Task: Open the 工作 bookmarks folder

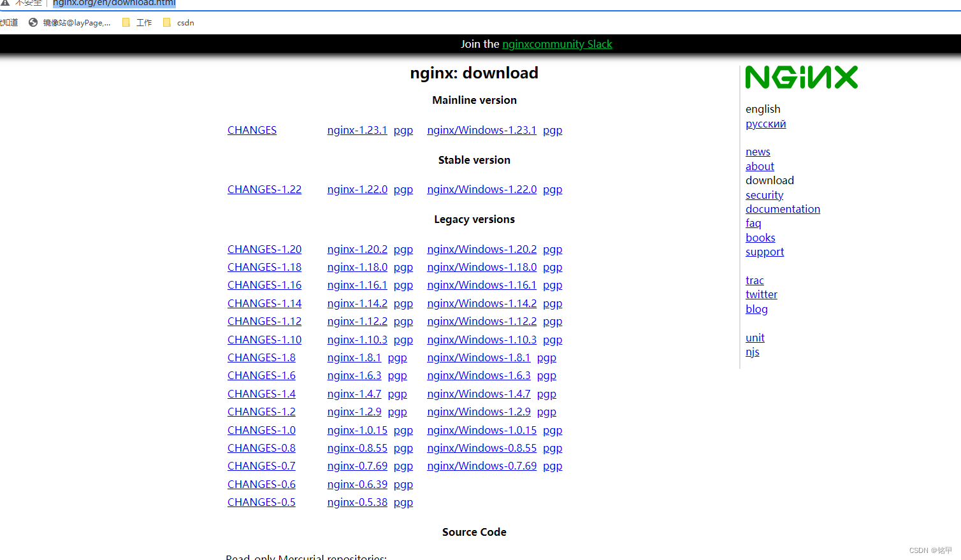Action: (136, 22)
